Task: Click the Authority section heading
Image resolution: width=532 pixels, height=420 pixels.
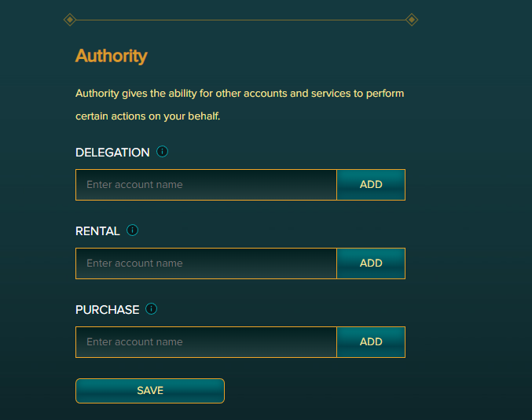Action: point(112,56)
